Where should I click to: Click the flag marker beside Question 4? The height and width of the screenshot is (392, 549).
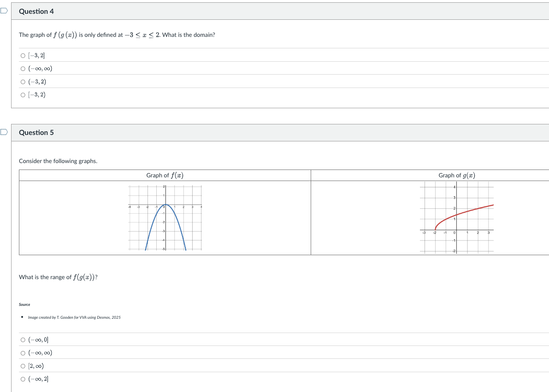3,11
